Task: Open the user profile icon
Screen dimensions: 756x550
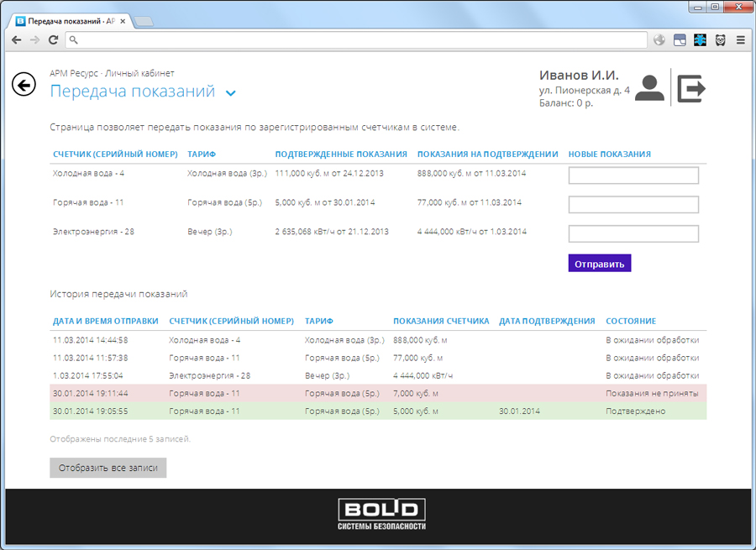Action: (649, 88)
